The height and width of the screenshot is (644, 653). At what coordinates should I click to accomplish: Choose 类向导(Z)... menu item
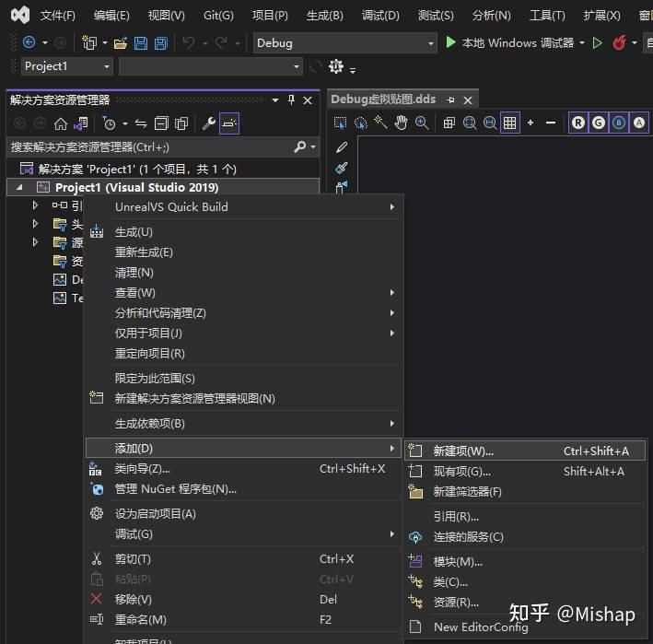244,469
